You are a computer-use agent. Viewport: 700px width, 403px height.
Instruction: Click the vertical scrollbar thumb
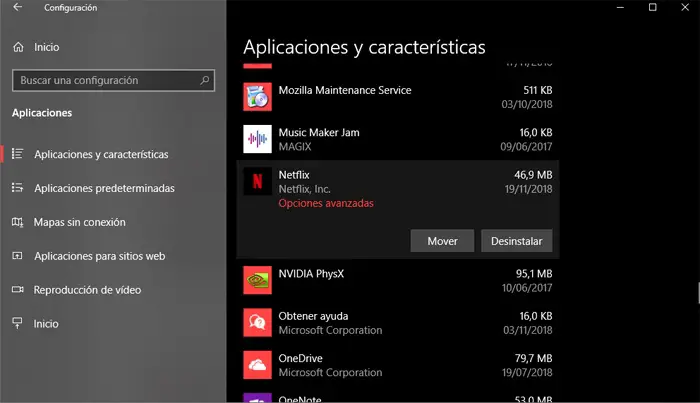[699, 293]
